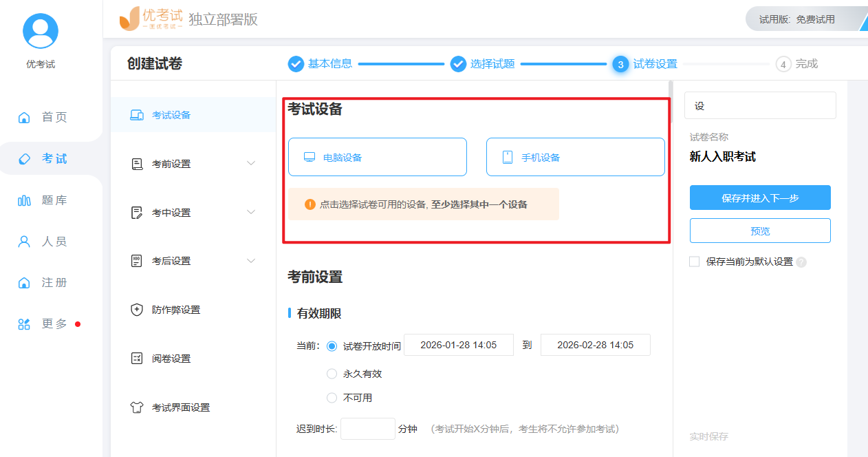Image resolution: width=868 pixels, height=457 pixels.
Task: Choose the 不可用 radio option
Action: point(332,397)
